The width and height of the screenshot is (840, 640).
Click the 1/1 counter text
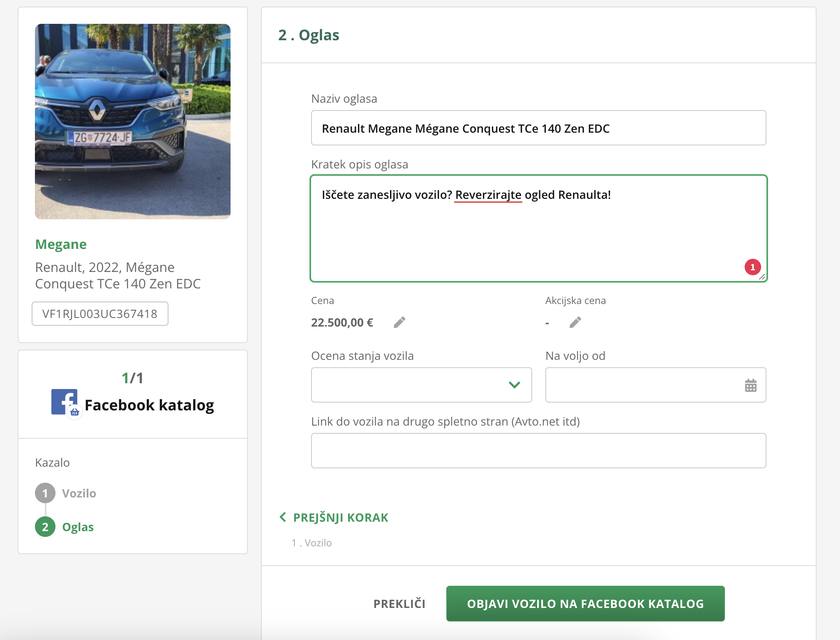pyautogui.click(x=132, y=378)
